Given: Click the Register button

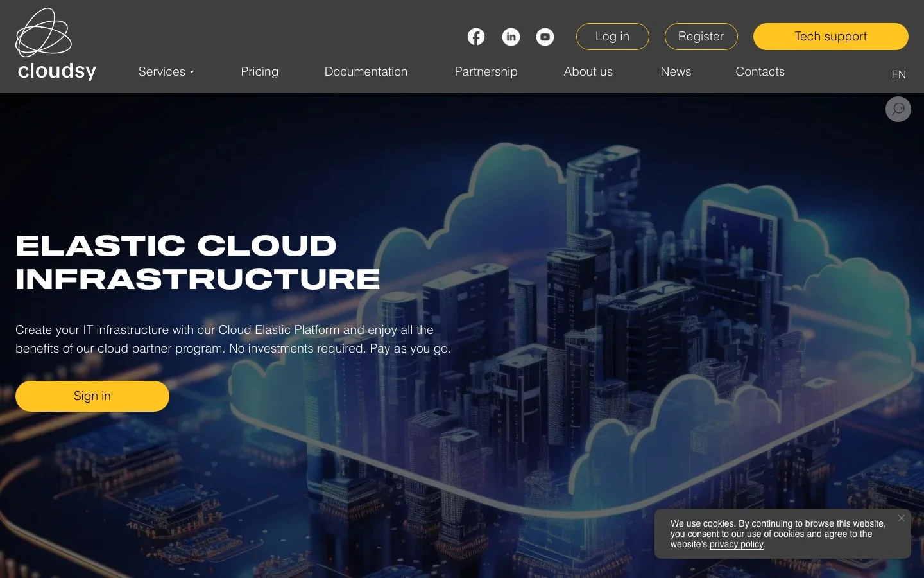Looking at the screenshot, I should click(x=701, y=37).
